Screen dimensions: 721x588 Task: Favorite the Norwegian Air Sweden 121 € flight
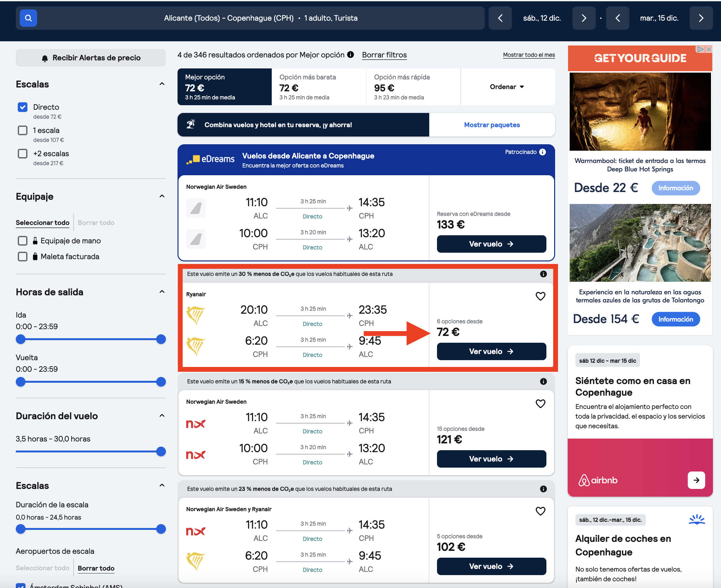(541, 403)
